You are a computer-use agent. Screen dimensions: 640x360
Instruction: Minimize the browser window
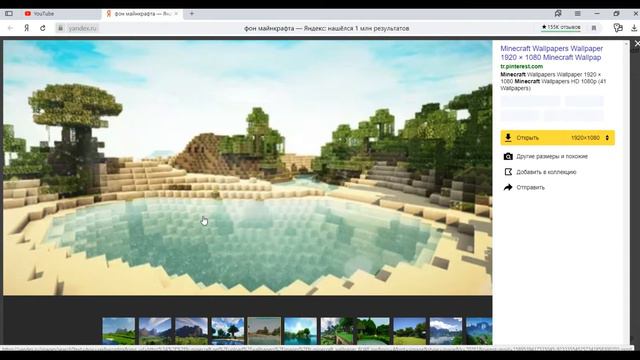pyautogui.click(x=597, y=13)
